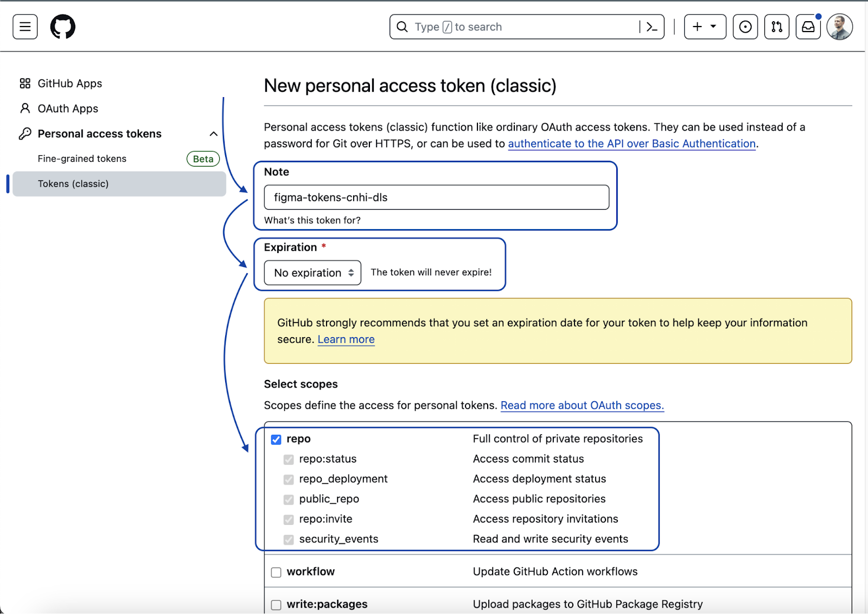Open the create new plus menu
868x614 pixels.
coord(705,27)
